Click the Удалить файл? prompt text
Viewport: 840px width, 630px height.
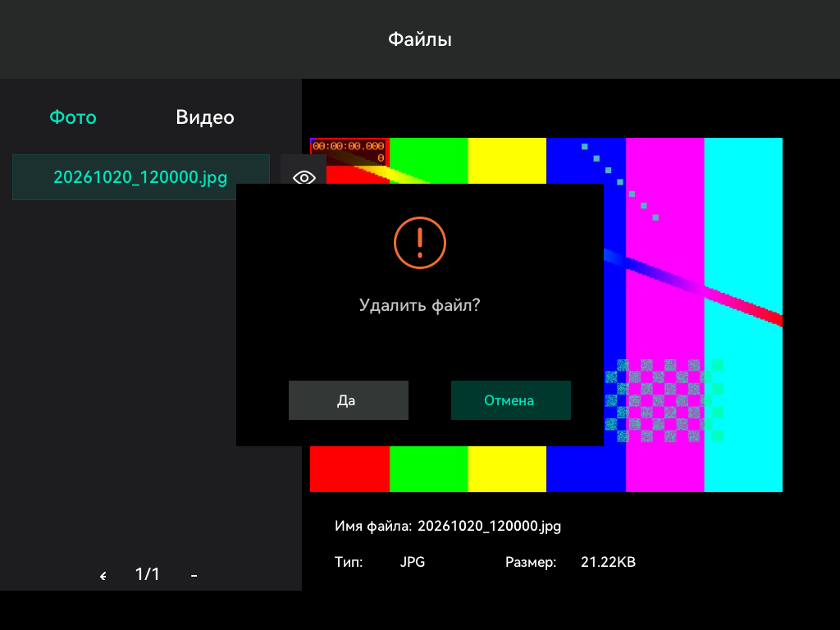pyautogui.click(x=419, y=305)
